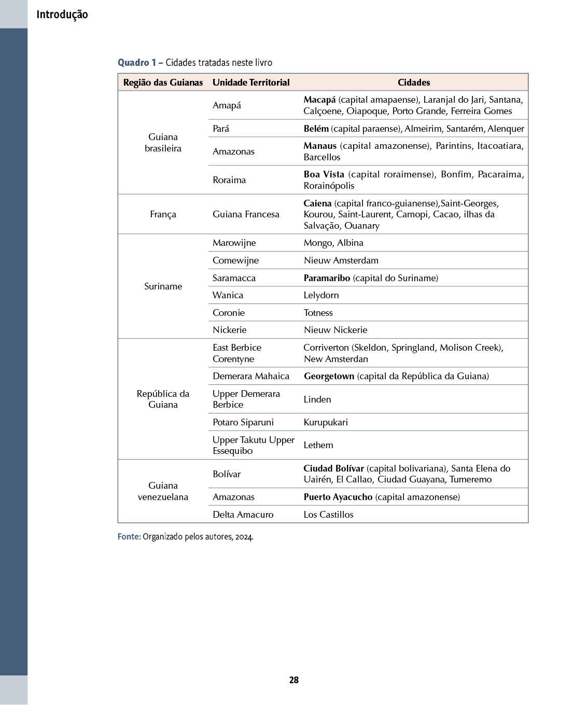Screen dimensions: 588x705
Task: Click the Nieuw Nickerie city cell
Action: [335, 330]
